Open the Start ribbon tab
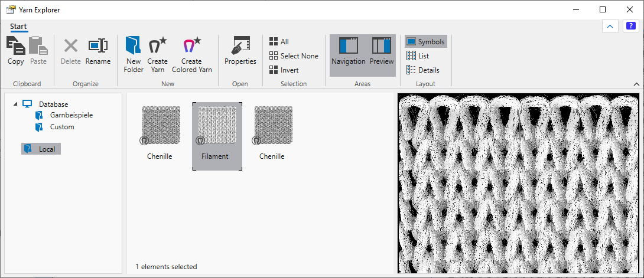This screenshot has height=278, width=644. coord(18,27)
